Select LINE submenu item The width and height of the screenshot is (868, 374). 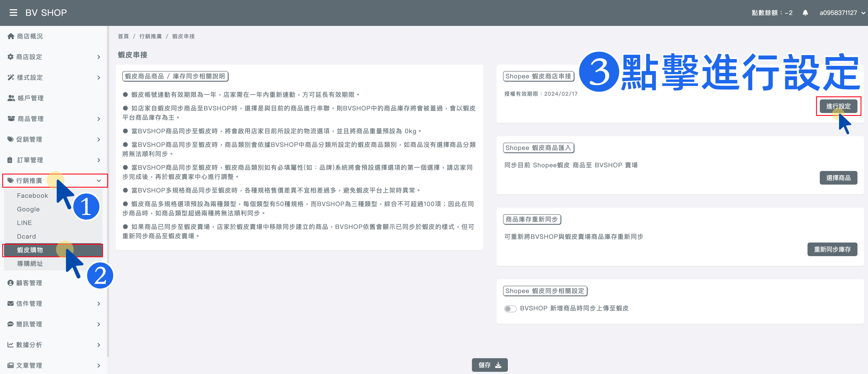click(x=53, y=223)
